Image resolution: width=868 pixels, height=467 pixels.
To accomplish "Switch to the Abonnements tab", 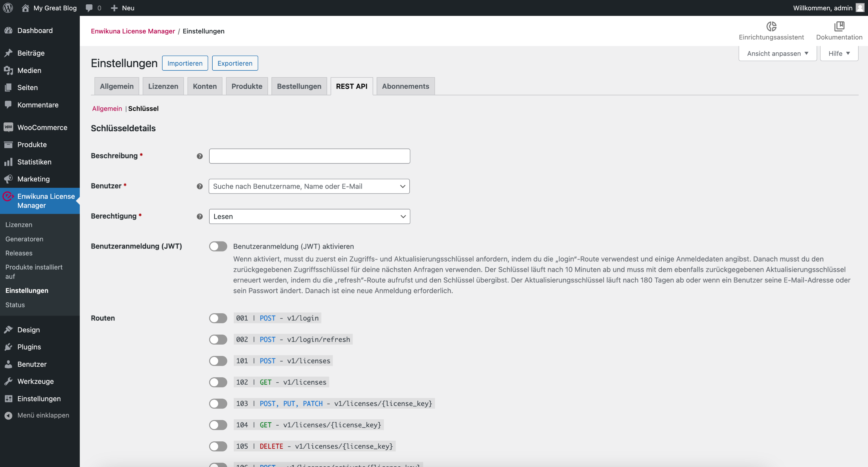I will click(x=405, y=86).
